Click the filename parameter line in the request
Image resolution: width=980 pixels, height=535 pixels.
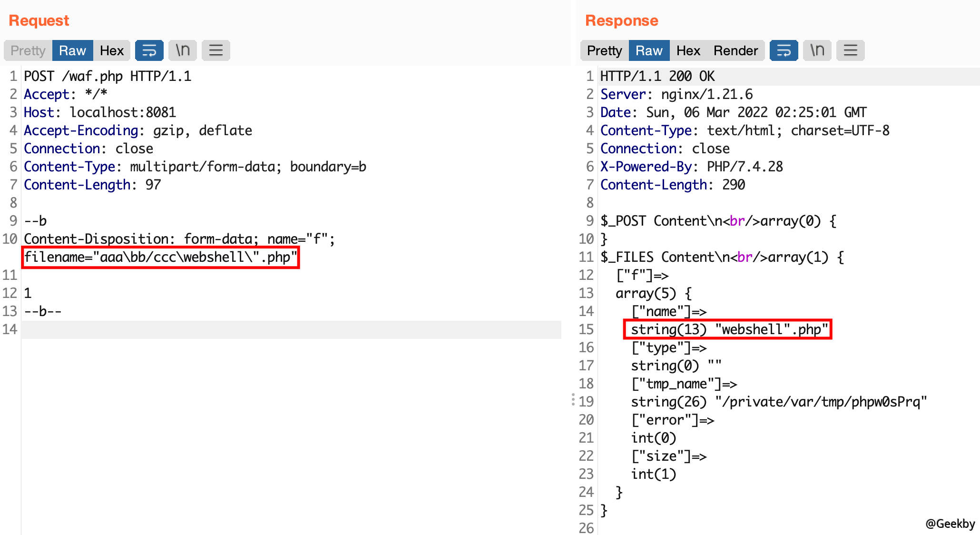pyautogui.click(x=160, y=258)
